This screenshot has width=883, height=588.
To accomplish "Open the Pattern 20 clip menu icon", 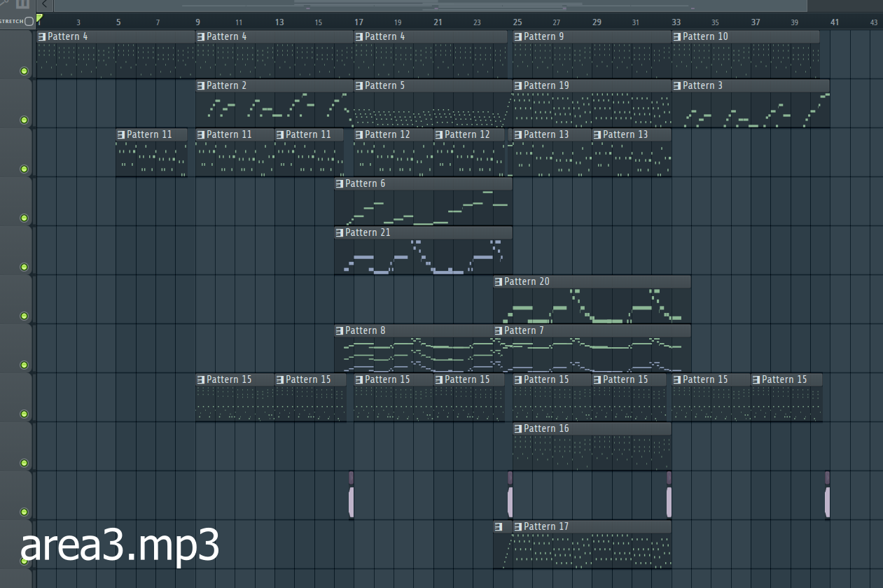I will (x=499, y=281).
